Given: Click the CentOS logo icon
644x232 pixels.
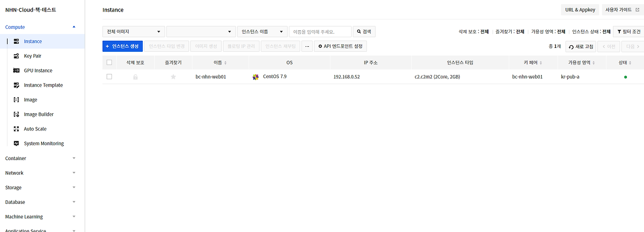Looking at the screenshot, I should point(256,77).
